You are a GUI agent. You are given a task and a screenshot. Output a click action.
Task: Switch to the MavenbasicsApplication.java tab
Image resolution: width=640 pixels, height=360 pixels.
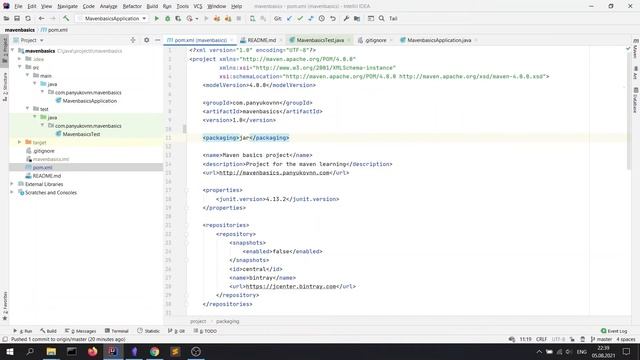pyautogui.click(x=439, y=40)
